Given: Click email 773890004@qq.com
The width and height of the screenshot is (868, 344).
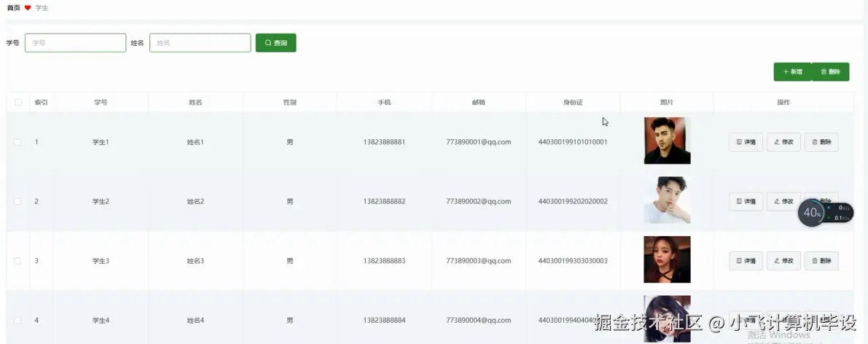Looking at the screenshot, I should [x=478, y=320].
